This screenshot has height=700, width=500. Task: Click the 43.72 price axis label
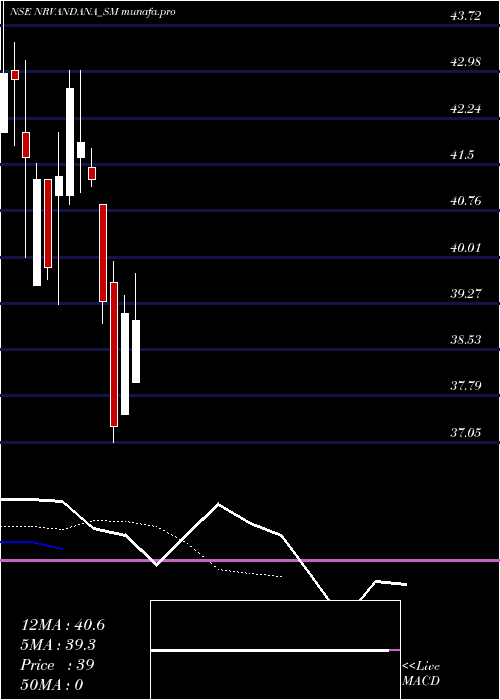coord(466,17)
